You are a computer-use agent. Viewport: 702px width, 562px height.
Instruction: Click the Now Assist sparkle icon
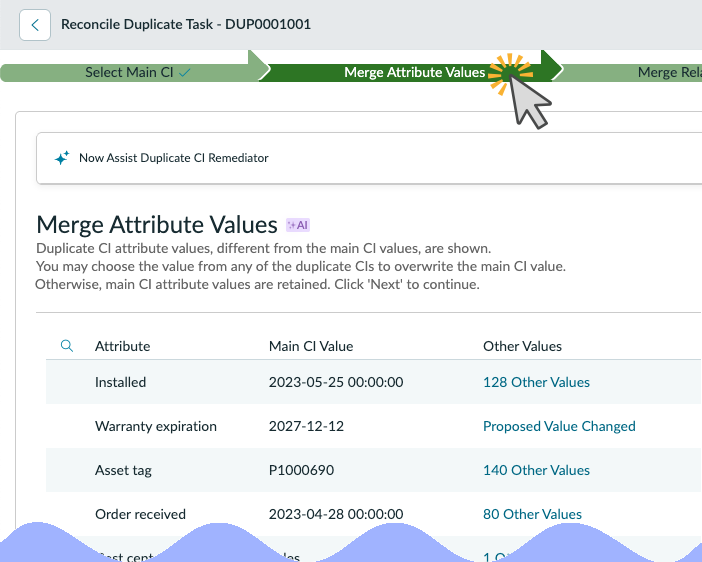coord(62,158)
